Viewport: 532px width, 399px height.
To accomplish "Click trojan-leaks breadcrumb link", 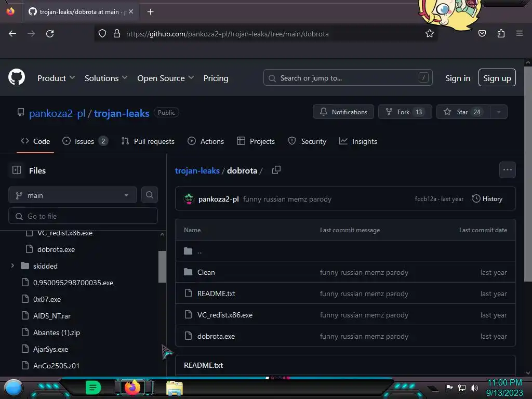I will tap(197, 170).
